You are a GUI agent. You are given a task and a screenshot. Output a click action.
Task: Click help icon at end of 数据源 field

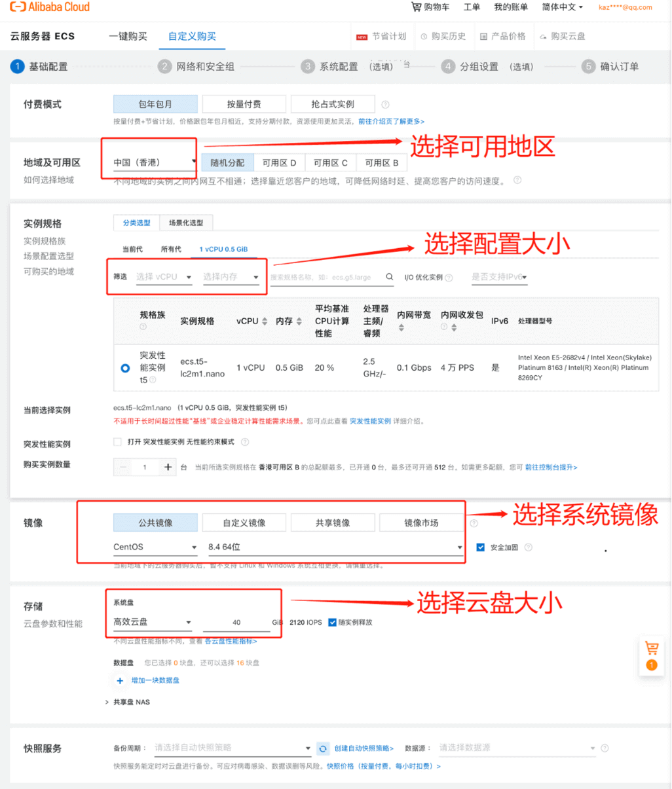pos(605,748)
